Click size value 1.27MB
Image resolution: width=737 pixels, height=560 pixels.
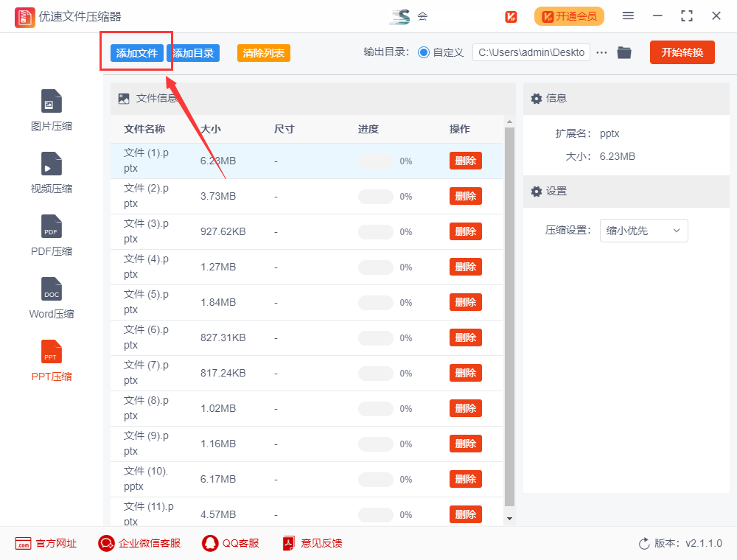(218, 267)
